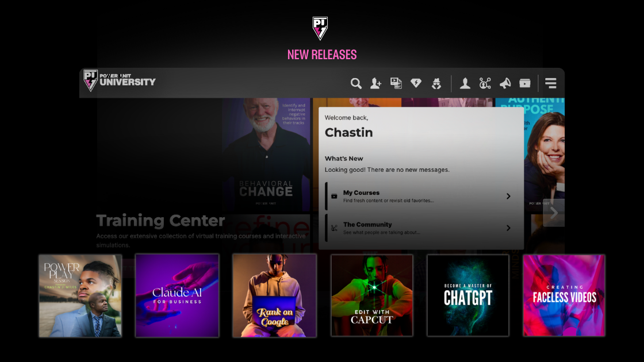The height and width of the screenshot is (362, 644).
Task: Open Become a Master of ChatGPT course
Action: click(468, 295)
